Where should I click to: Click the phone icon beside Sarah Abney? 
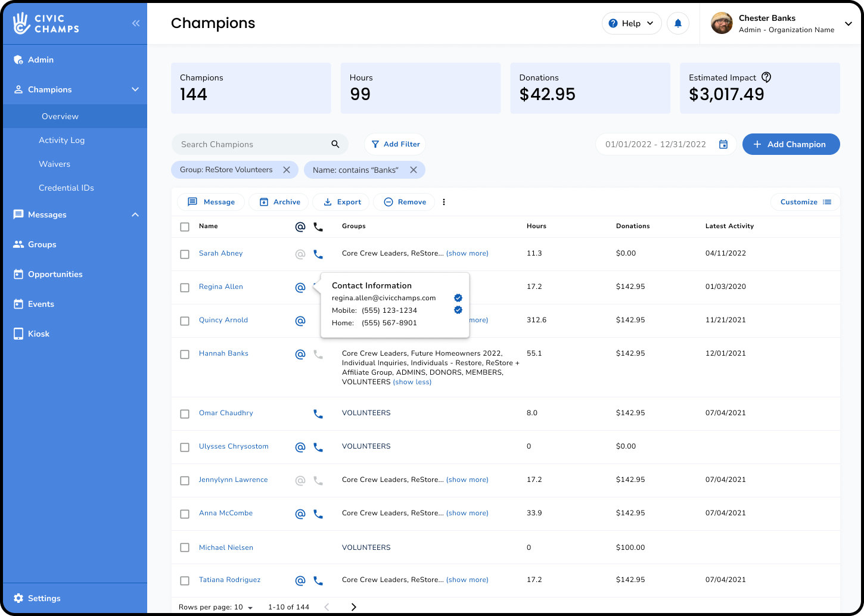[x=318, y=254]
